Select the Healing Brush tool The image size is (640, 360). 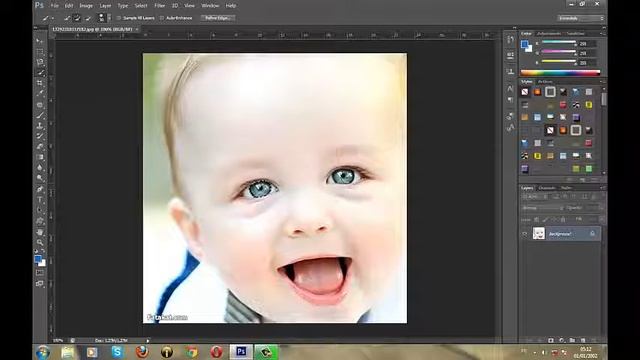click(40, 105)
